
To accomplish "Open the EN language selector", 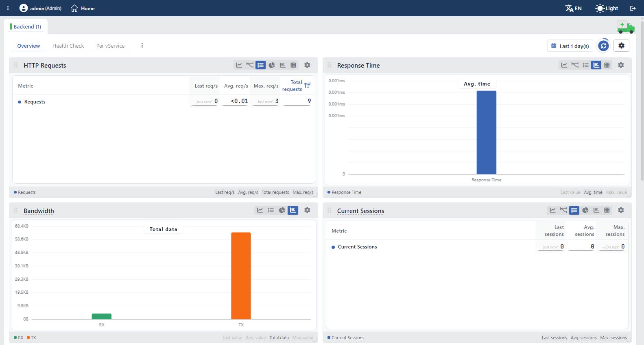I will (574, 8).
